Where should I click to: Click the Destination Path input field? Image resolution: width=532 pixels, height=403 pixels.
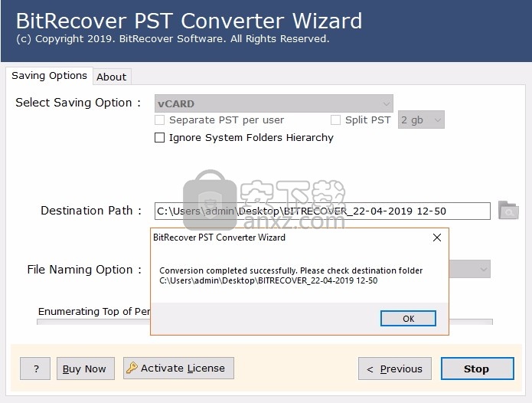(322, 211)
